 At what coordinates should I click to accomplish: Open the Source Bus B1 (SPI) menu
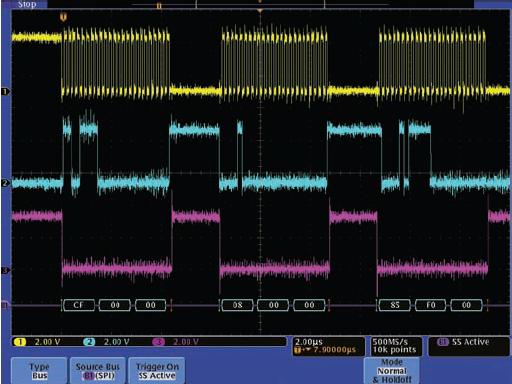coord(98,371)
